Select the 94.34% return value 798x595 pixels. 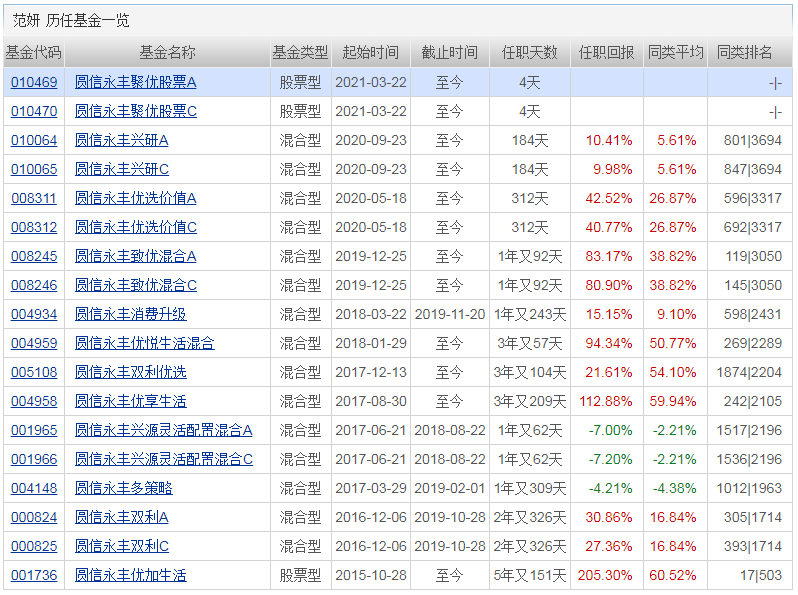[609, 344]
